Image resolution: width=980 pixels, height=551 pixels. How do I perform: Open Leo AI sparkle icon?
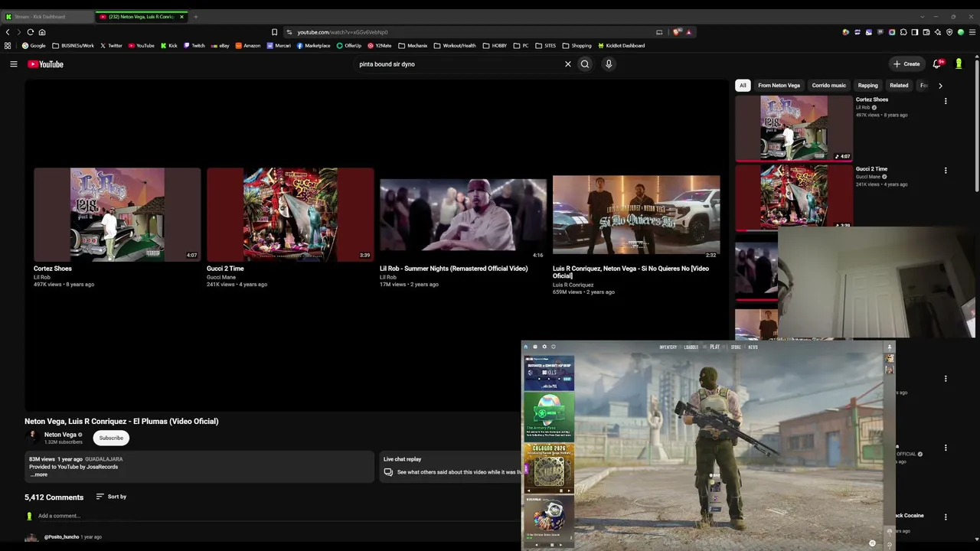coord(938,32)
